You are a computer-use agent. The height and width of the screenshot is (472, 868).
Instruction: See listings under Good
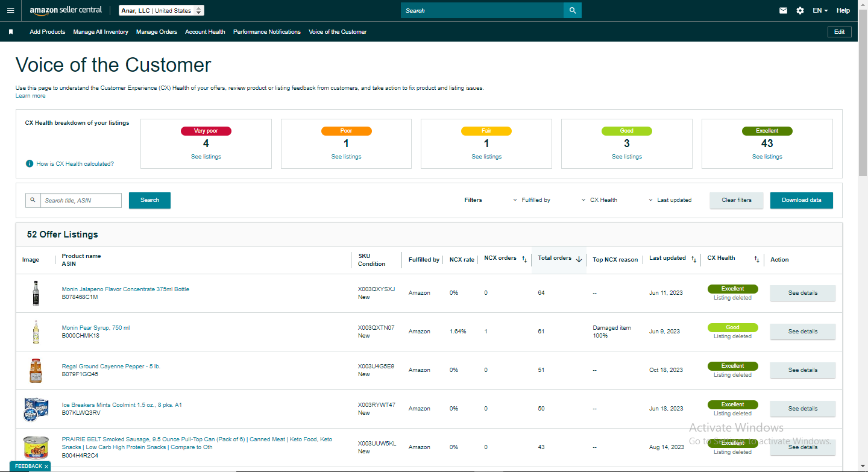click(627, 157)
